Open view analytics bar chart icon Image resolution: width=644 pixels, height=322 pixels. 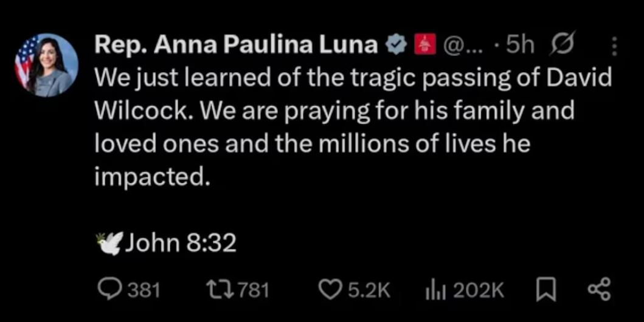434,290
